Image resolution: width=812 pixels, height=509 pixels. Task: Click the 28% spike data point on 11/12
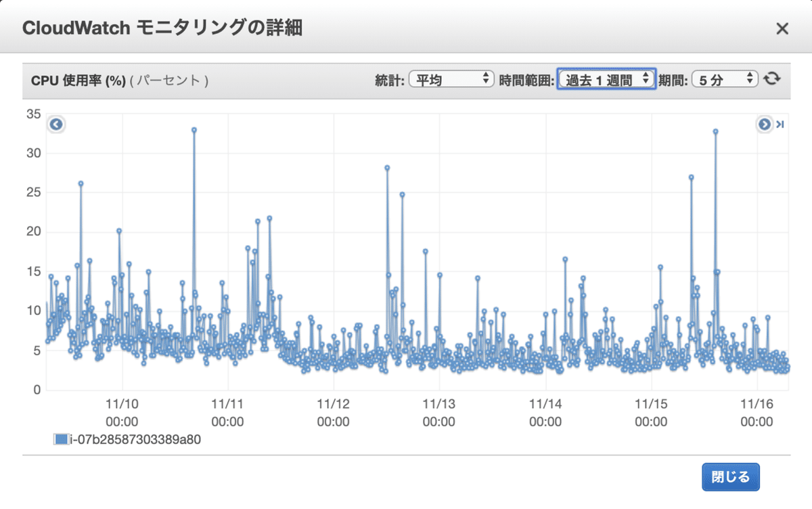(x=387, y=167)
